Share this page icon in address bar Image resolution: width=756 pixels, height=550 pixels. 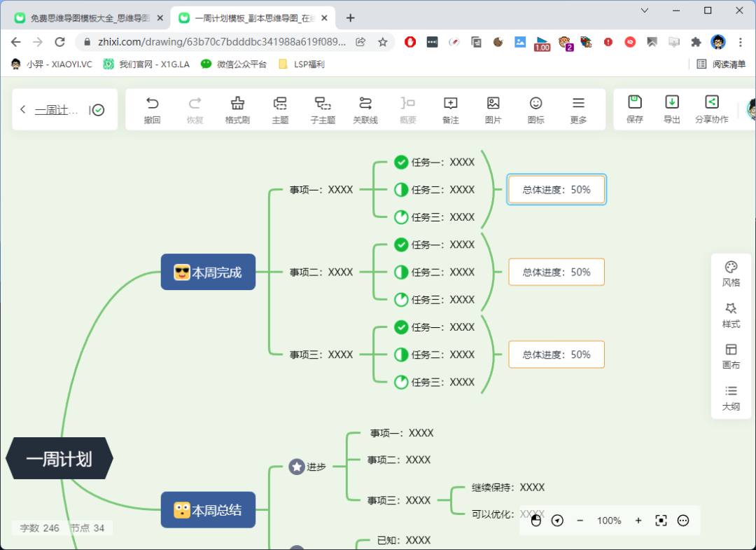tap(360, 42)
